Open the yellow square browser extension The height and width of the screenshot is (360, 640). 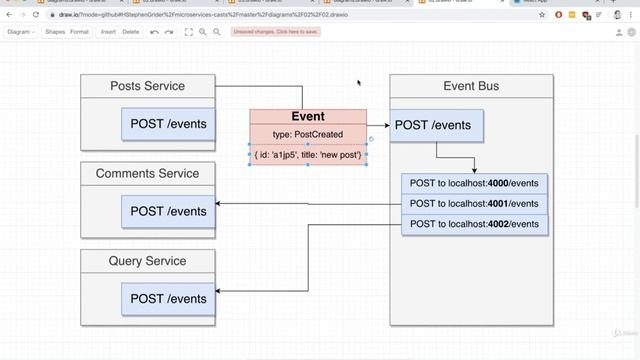pos(572,15)
